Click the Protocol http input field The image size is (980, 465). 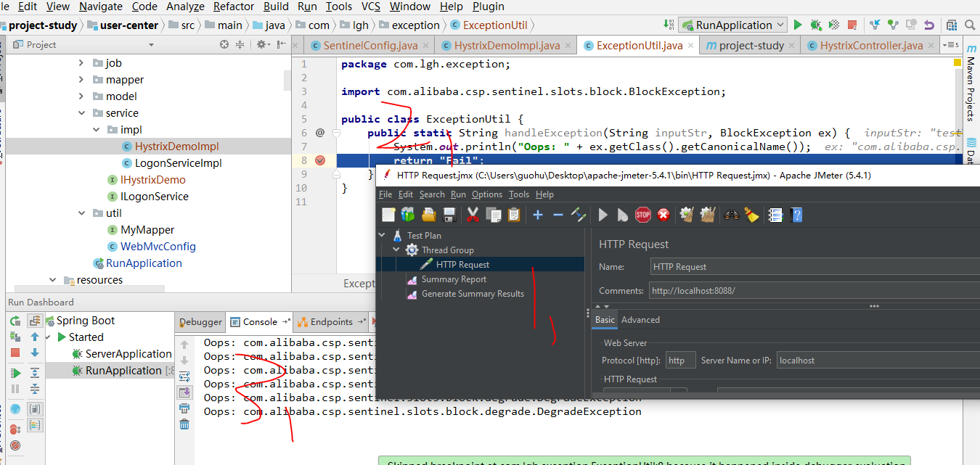681,360
